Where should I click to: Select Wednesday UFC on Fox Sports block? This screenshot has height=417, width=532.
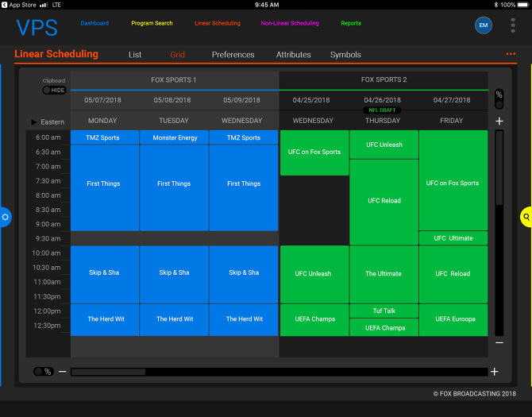314,153
